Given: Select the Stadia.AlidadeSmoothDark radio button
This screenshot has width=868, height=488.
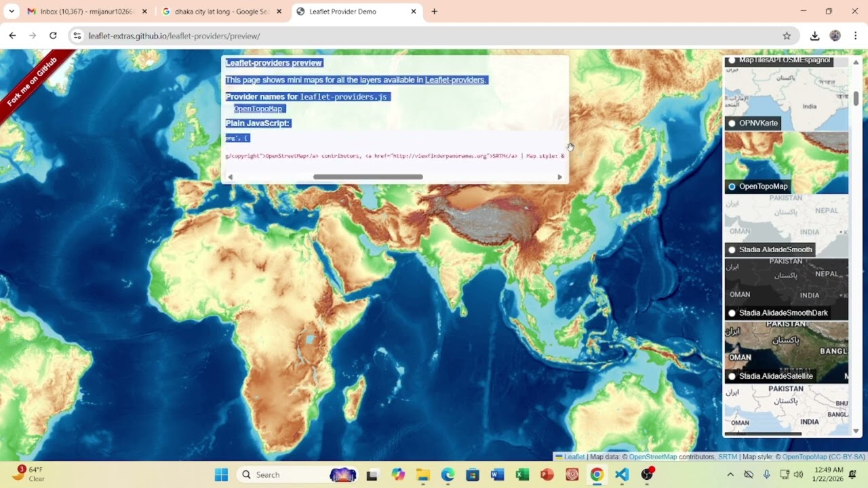Looking at the screenshot, I should [x=732, y=313].
